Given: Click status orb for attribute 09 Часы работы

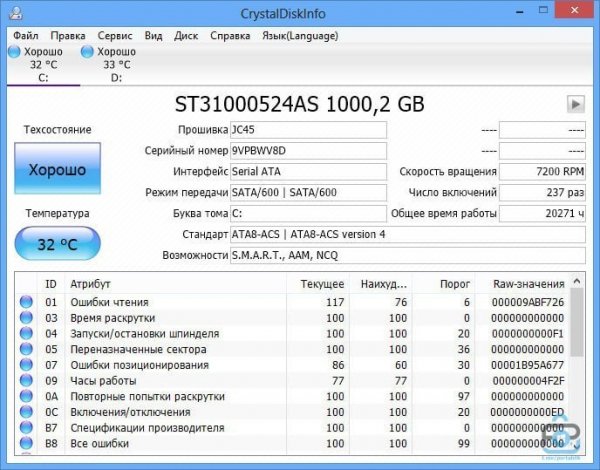Looking at the screenshot, I should pos(26,380).
